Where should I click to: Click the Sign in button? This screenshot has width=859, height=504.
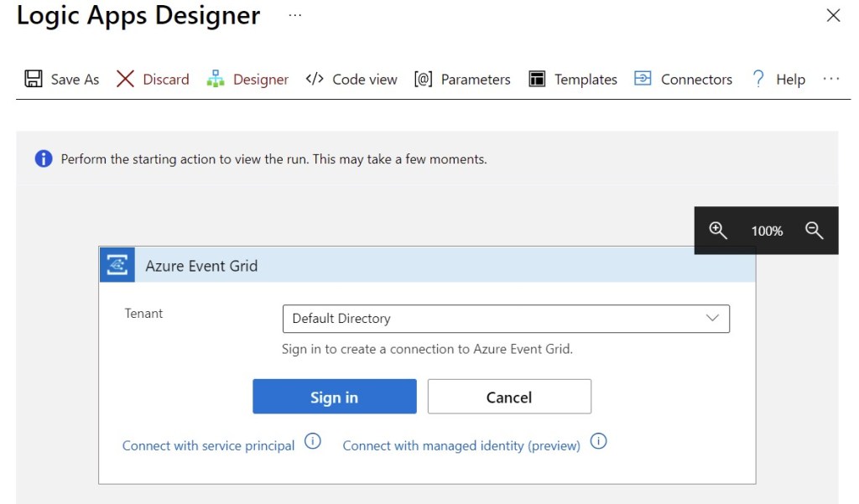(334, 397)
